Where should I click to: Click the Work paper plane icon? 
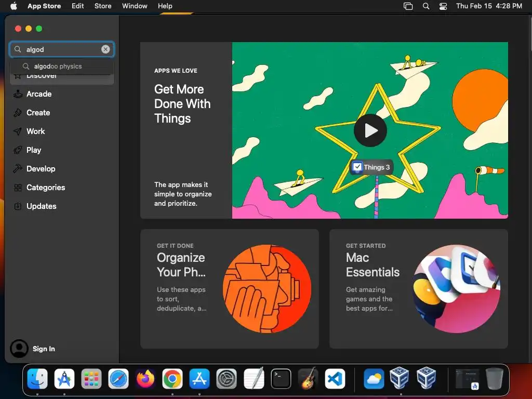18,131
